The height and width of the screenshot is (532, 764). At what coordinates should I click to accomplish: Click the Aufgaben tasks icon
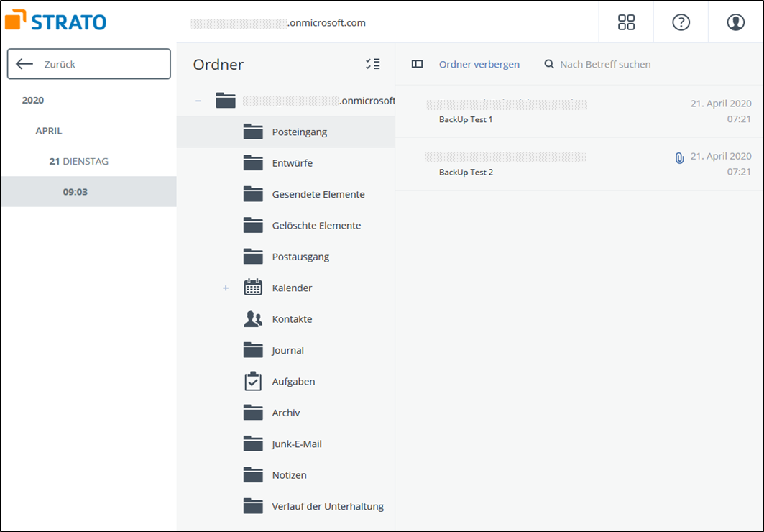click(x=252, y=381)
